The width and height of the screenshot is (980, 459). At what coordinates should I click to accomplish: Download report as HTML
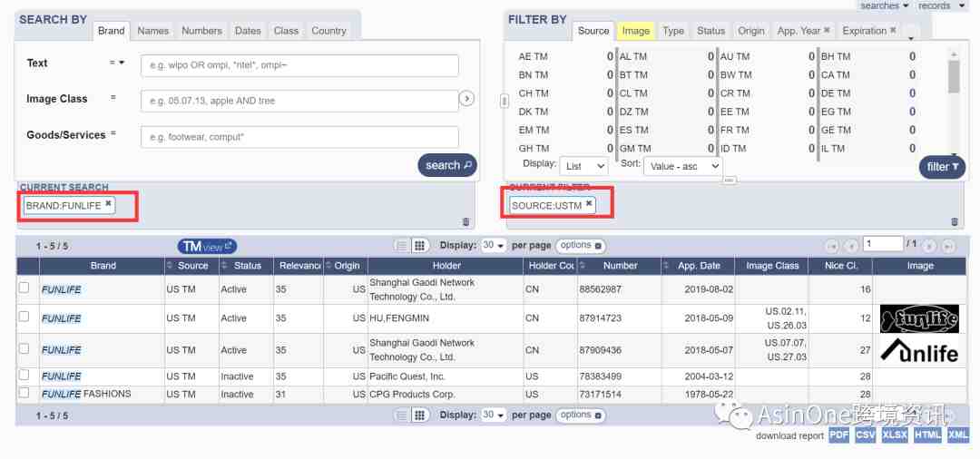927,435
